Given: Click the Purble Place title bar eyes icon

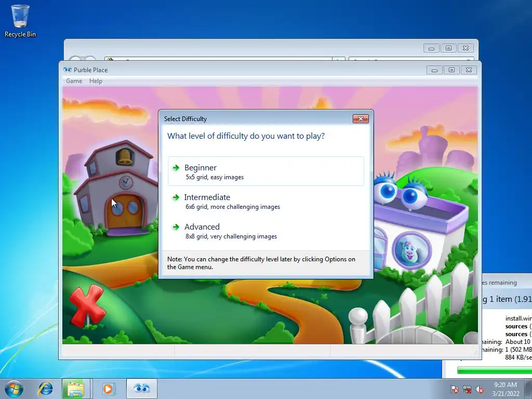Looking at the screenshot, I should pos(67,70).
